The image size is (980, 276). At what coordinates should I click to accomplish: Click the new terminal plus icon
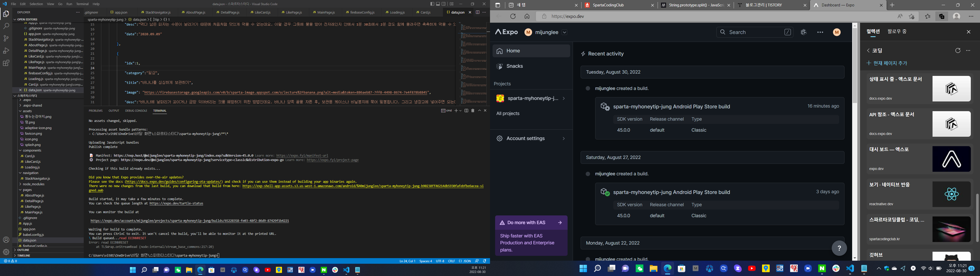(x=456, y=111)
